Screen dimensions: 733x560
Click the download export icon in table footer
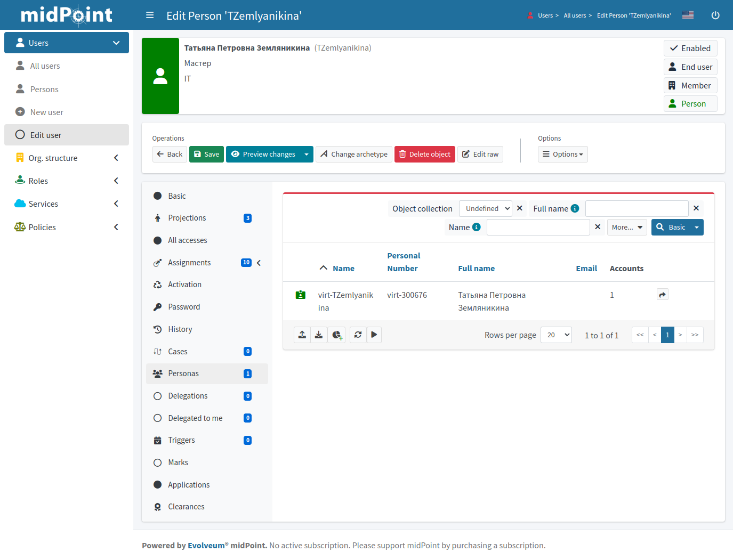[x=319, y=335]
